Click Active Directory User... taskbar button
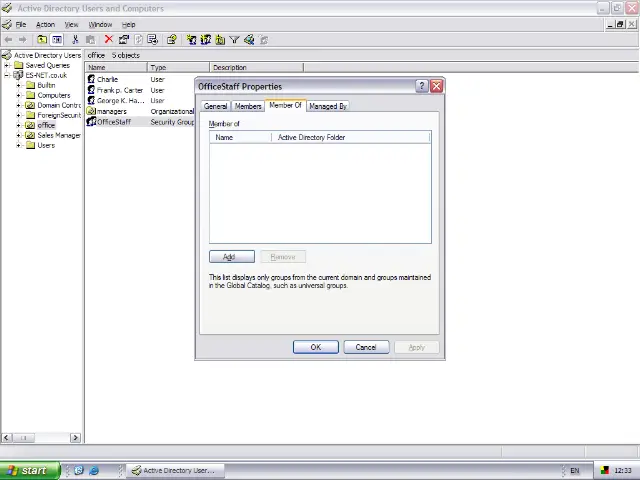The image size is (640, 480). (176, 471)
